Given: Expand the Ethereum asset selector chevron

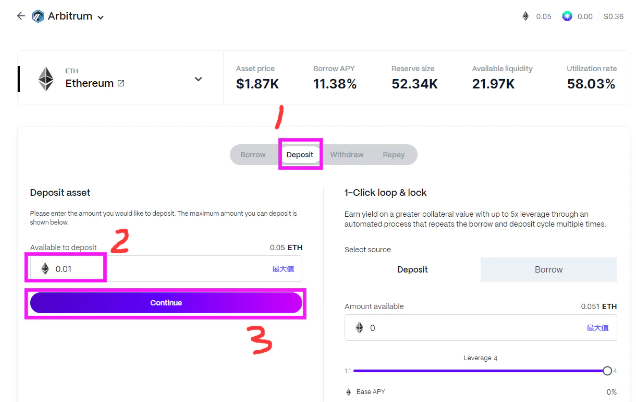Looking at the screenshot, I should tap(198, 79).
